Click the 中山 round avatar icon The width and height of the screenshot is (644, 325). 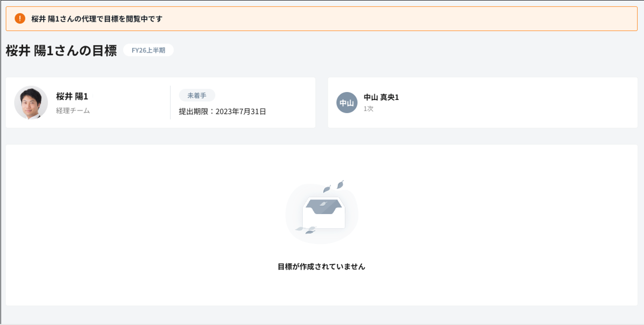coord(347,102)
